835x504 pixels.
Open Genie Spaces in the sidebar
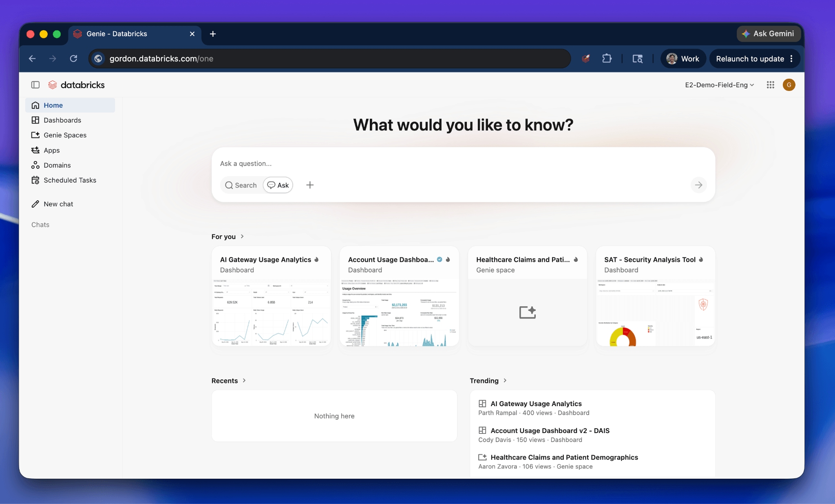click(x=70, y=135)
